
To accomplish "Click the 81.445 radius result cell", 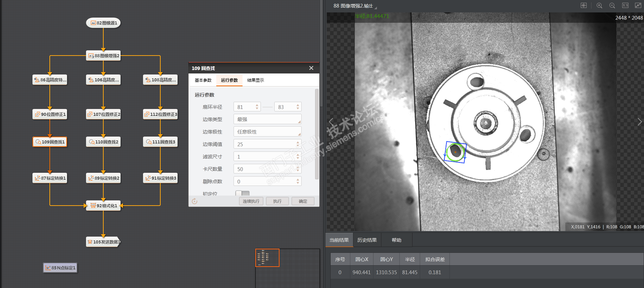I will 410,272.
